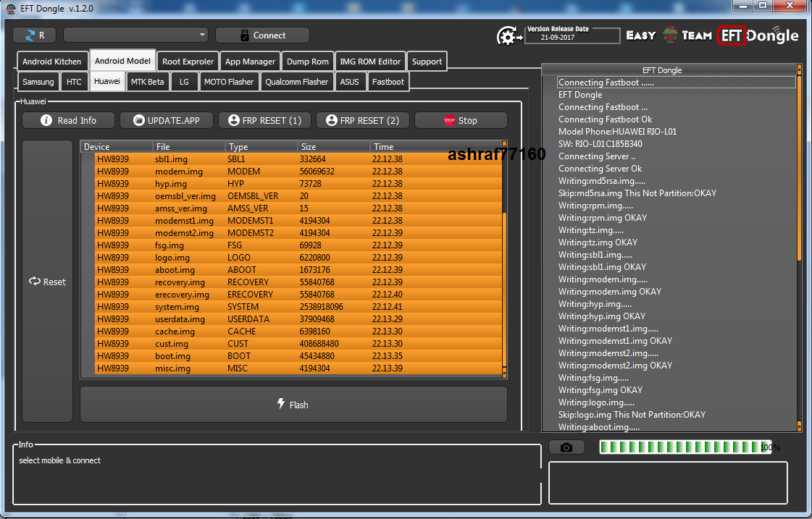The height and width of the screenshot is (519, 812).
Task: Sort by Size column header
Action: (x=334, y=146)
